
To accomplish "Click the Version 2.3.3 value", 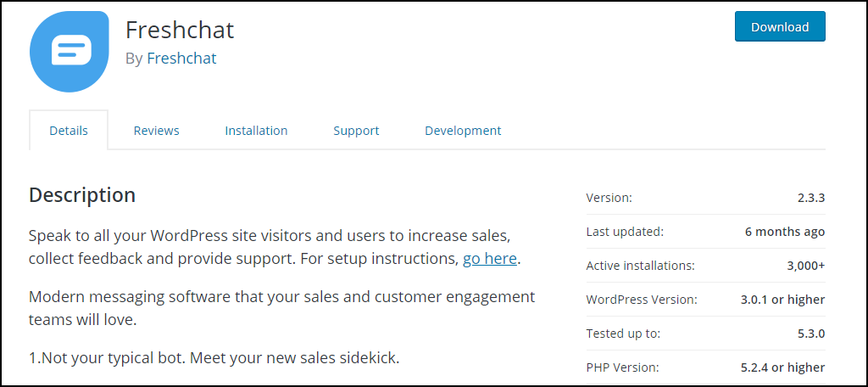I will 810,198.
